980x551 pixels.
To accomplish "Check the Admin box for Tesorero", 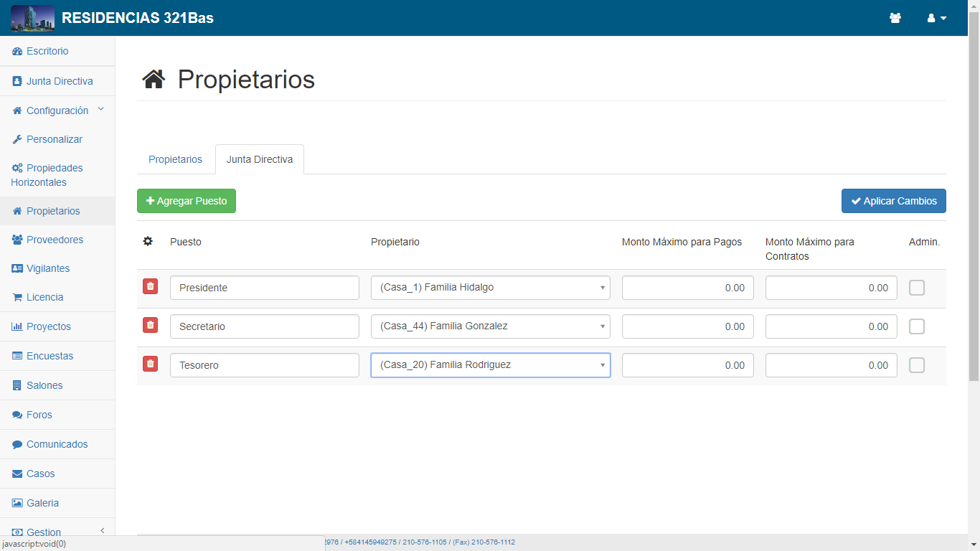I will [916, 365].
